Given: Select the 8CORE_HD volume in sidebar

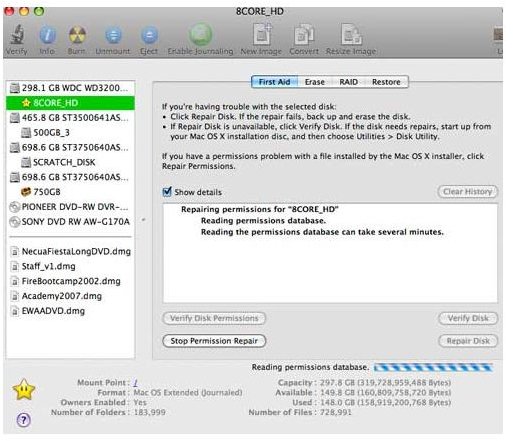Looking at the screenshot, I should pos(71,103).
